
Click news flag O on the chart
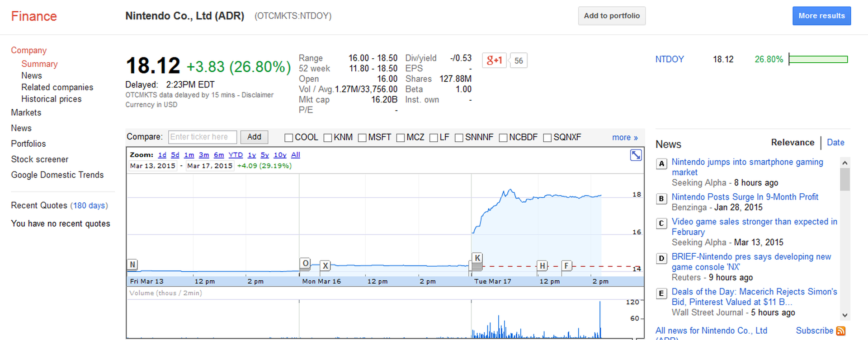pos(305,263)
